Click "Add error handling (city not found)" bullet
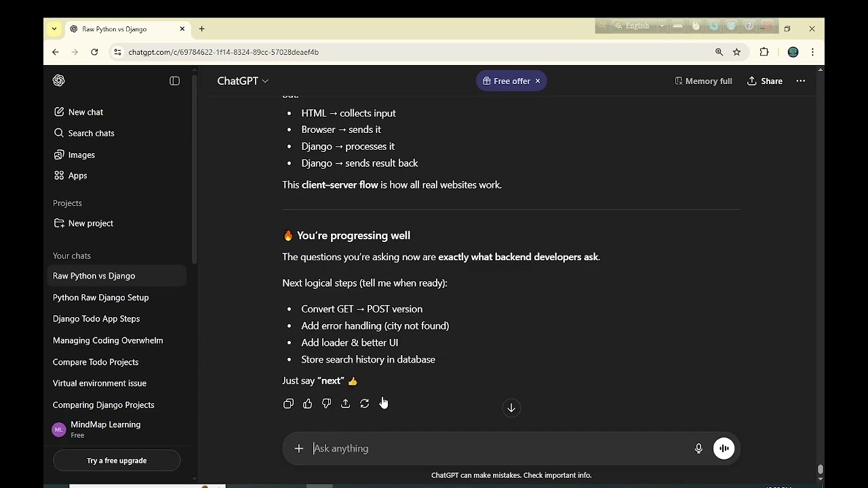 (x=375, y=326)
